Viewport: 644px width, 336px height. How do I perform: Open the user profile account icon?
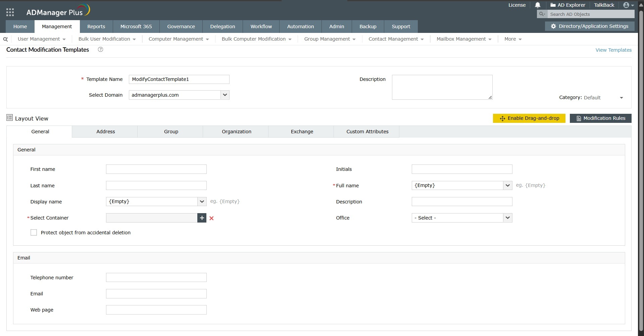pyautogui.click(x=627, y=5)
